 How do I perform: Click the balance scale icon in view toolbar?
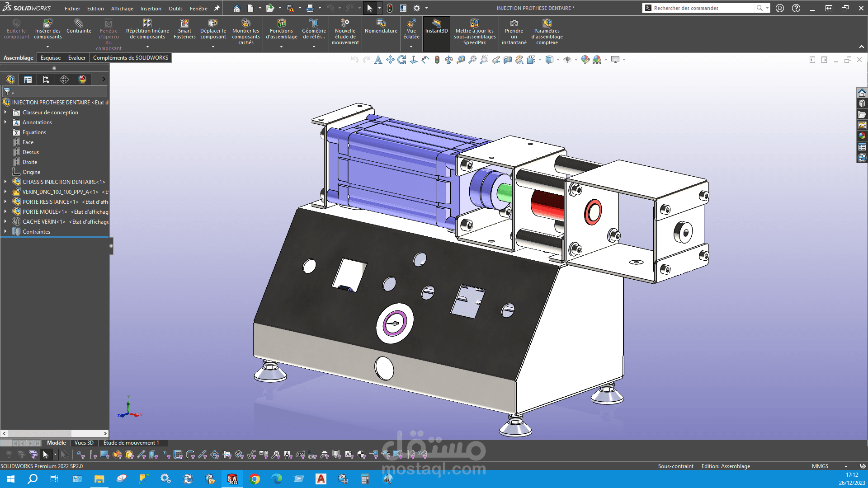(x=449, y=60)
